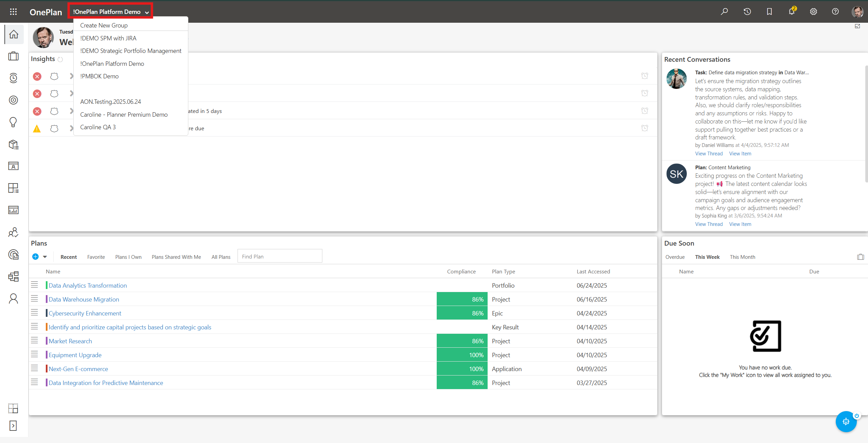Open Market Research row hamburger menu
The width and height of the screenshot is (868, 443).
34,341
